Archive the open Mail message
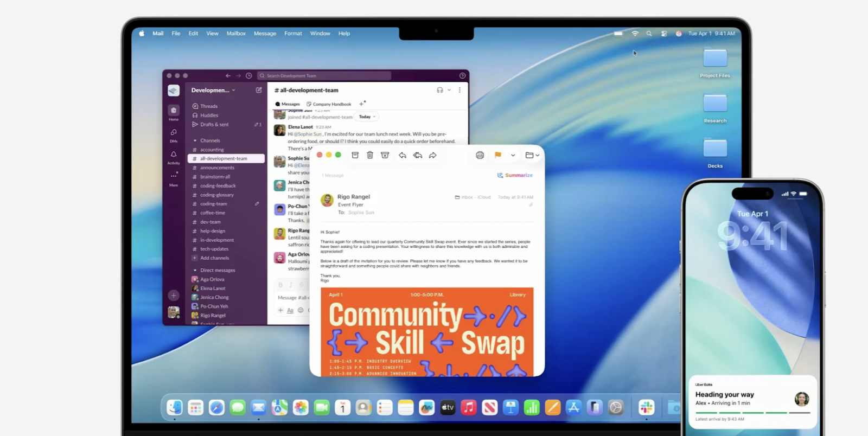 tap(355, 155)
